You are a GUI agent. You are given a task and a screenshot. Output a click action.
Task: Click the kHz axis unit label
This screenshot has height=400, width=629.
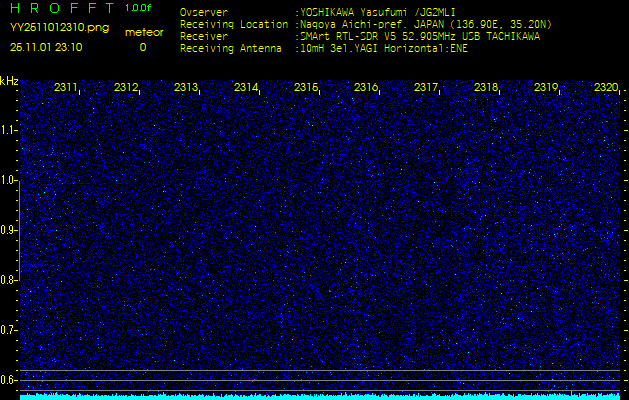coord(9,80)
